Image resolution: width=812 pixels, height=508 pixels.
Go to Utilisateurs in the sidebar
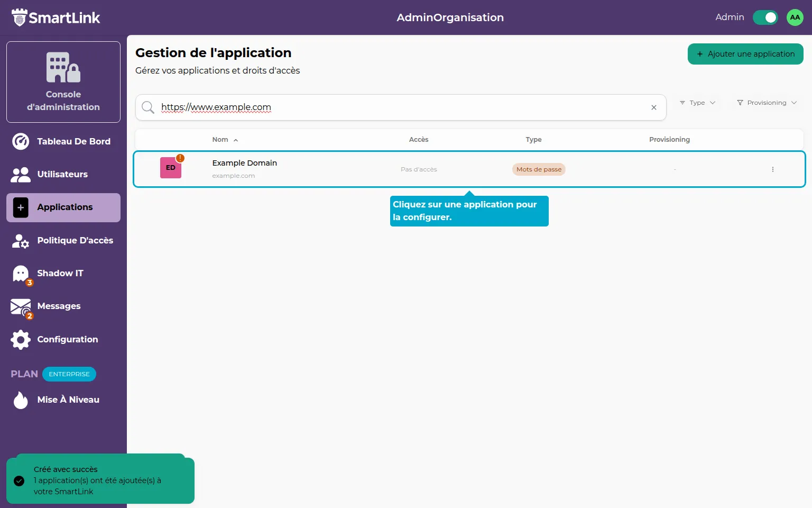(62, 174)
